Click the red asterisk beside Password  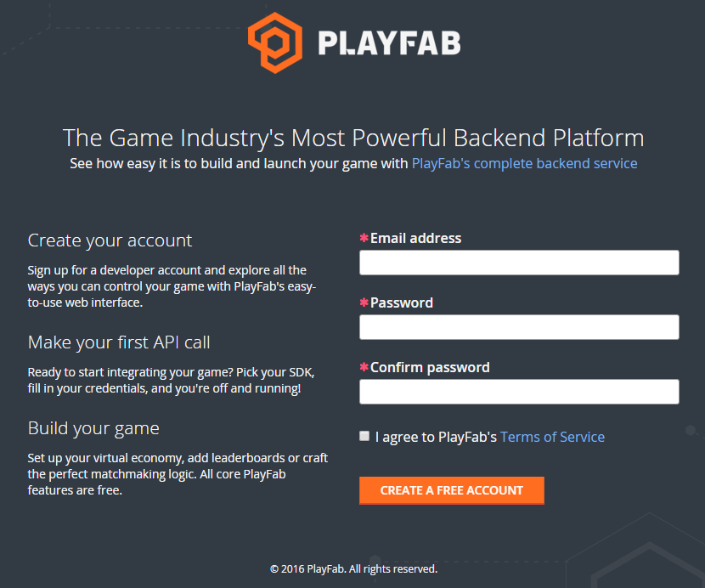point(364,302)
